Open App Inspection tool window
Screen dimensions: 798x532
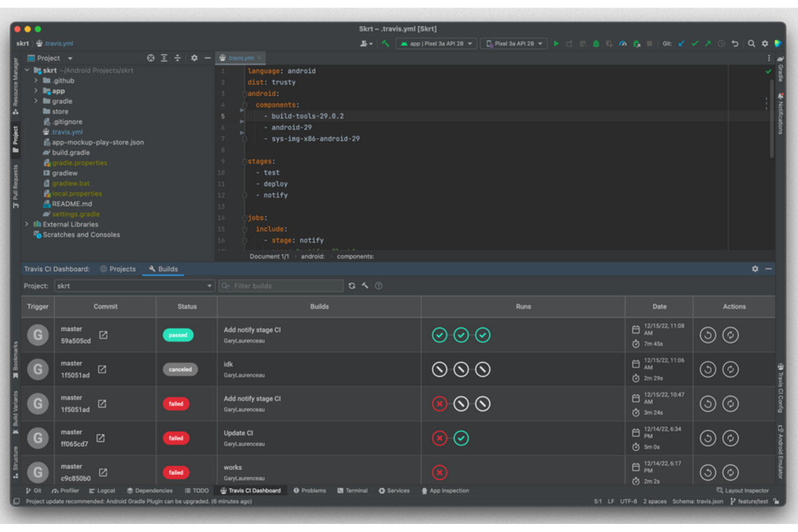point(445,491)
